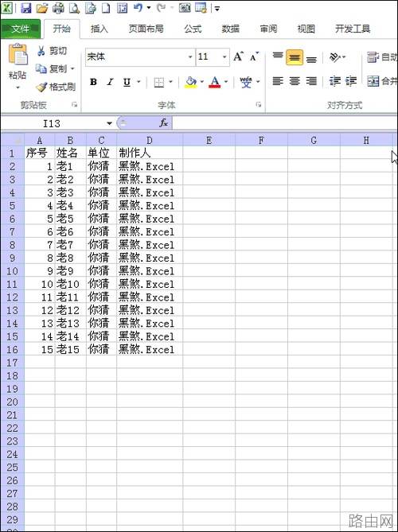Click the Decrease Indent icon

tap(335, 81)
